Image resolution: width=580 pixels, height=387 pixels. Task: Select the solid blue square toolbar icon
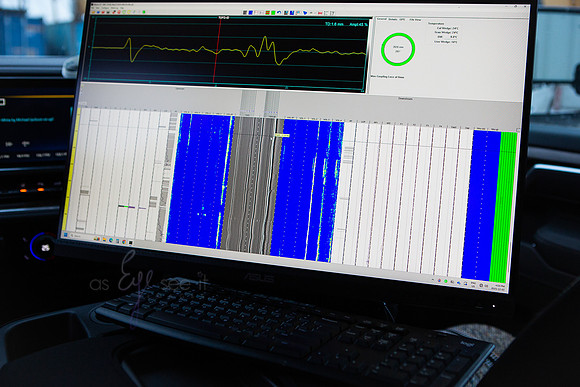click(x=250, y=13)
